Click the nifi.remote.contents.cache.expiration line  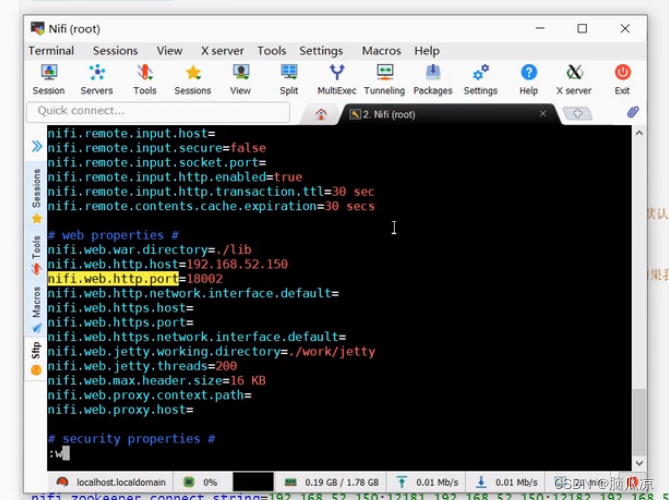(211, 206)
